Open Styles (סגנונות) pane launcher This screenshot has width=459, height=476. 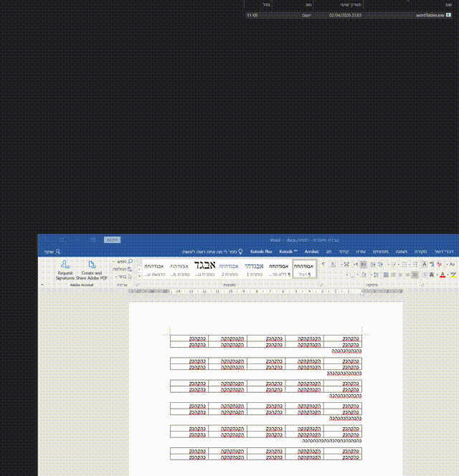(321, 285)
